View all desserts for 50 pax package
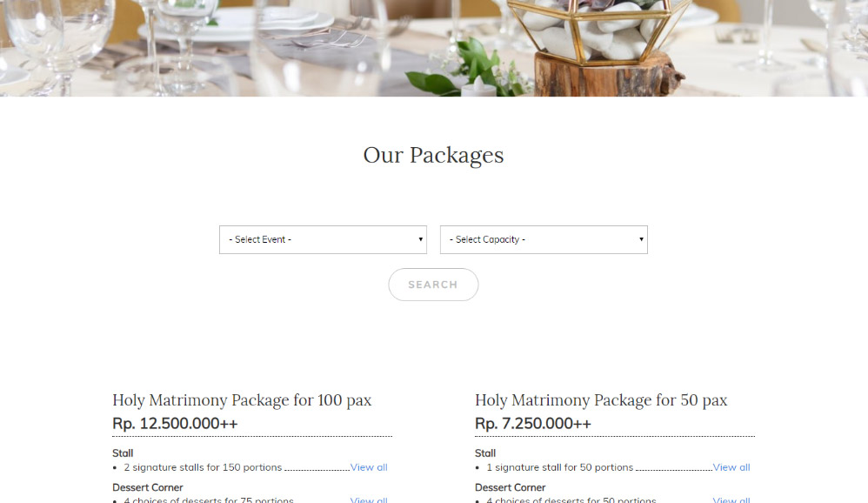This screenshot has height=503, width=868. tap(731, 500)
